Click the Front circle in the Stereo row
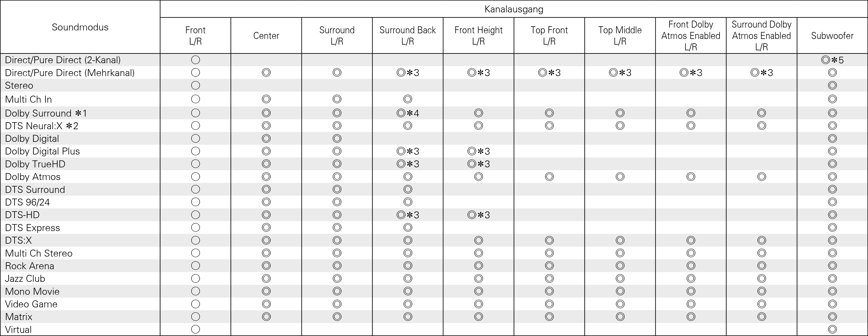This screenshot has width=868, height=336. 195,85
